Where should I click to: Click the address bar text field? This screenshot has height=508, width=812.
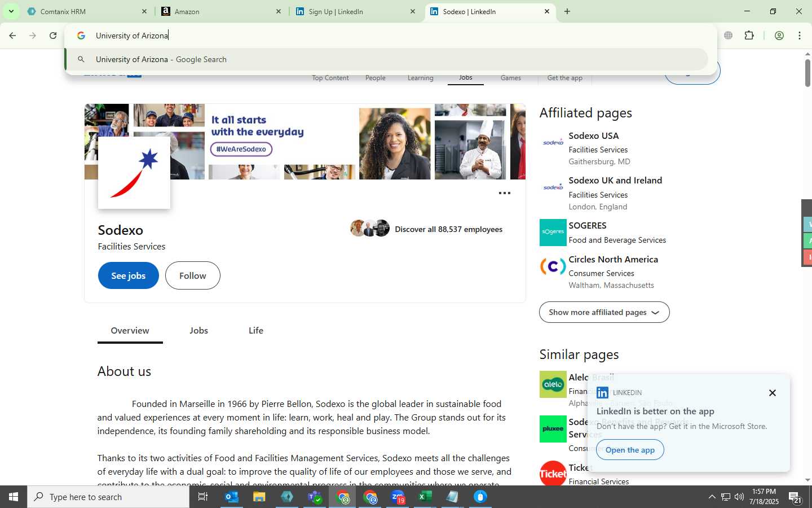click(x=389, y=36)
